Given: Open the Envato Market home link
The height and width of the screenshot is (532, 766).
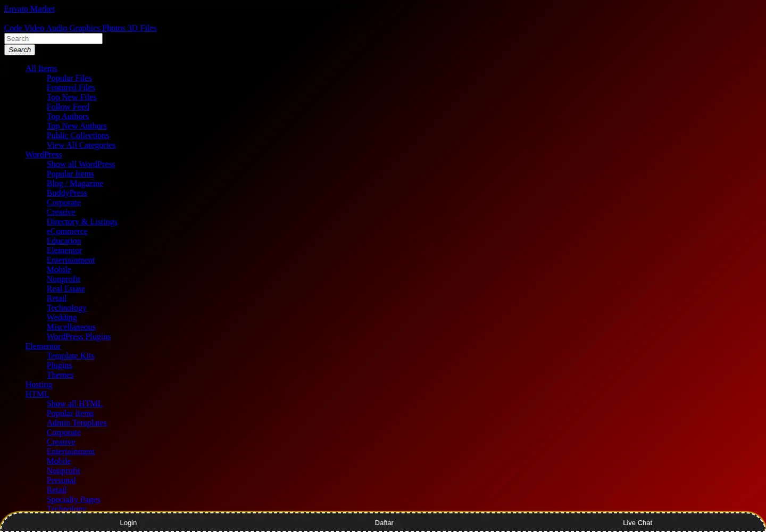Looking at the screenshot, I should click(x=29, y=9).
